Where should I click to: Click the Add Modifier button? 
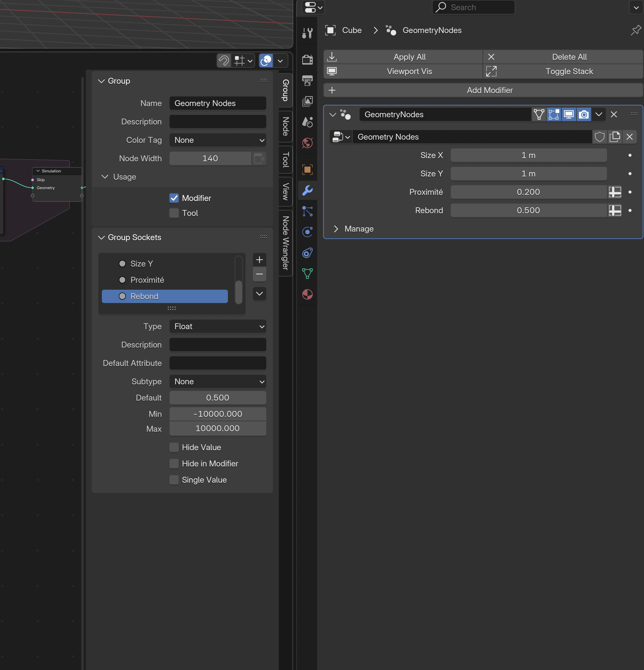coord(483,90)
